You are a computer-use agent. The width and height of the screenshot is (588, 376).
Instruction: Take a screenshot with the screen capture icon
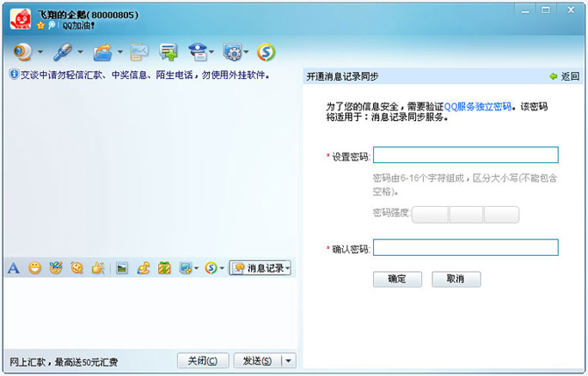(186, 268)
